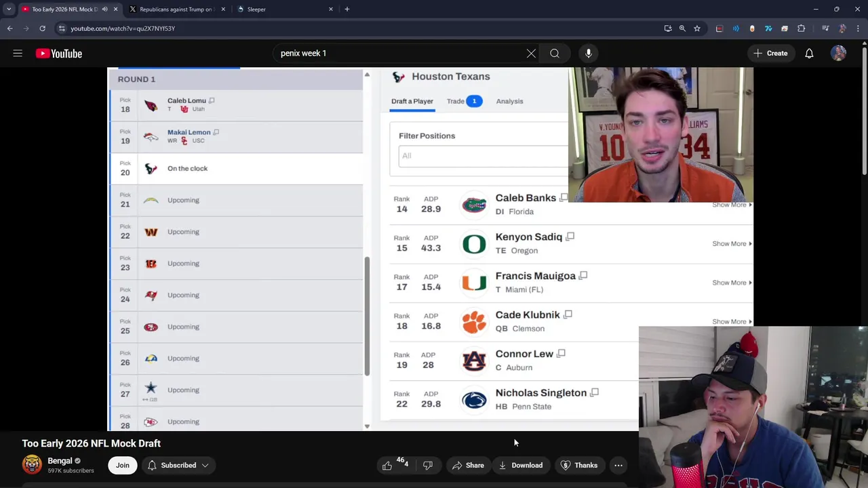Clear the search box with the X

[x=531, y=54]
